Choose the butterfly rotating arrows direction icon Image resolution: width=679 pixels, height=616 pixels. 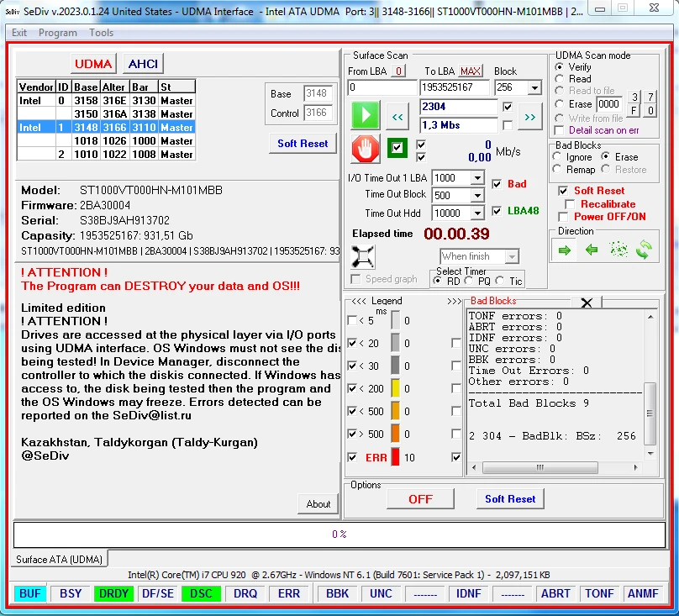point(644,250)
